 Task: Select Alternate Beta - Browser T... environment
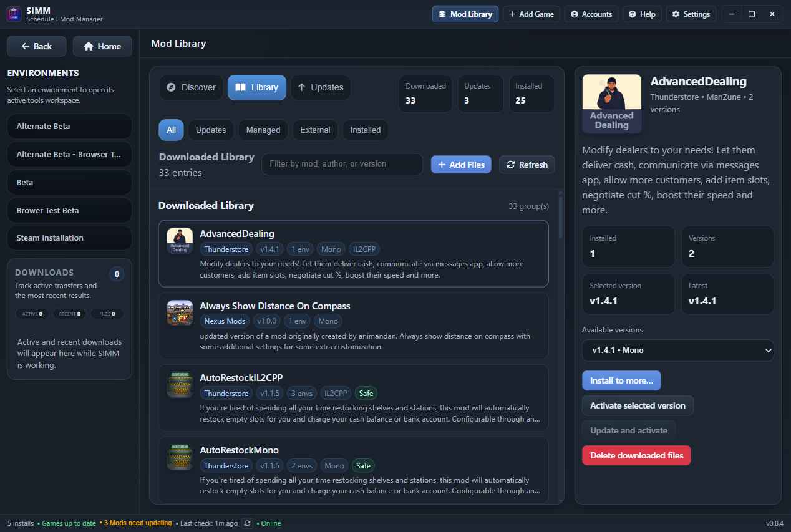69,154
